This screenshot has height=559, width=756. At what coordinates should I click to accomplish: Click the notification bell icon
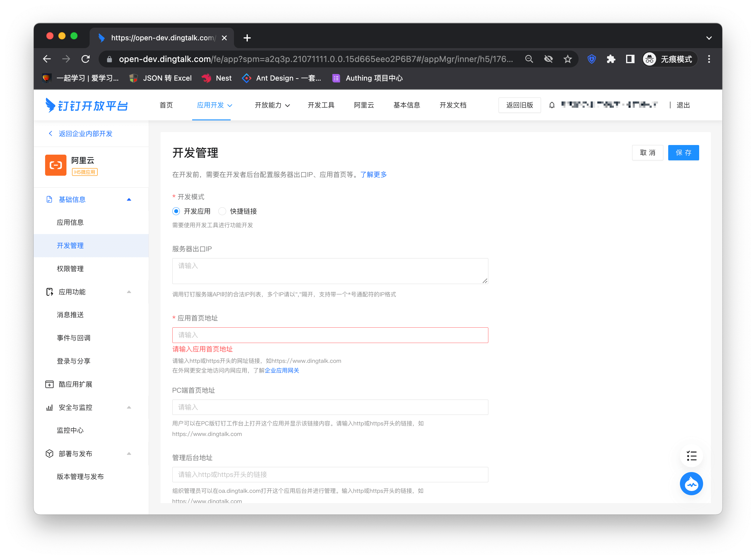click(x=552, y=105)
